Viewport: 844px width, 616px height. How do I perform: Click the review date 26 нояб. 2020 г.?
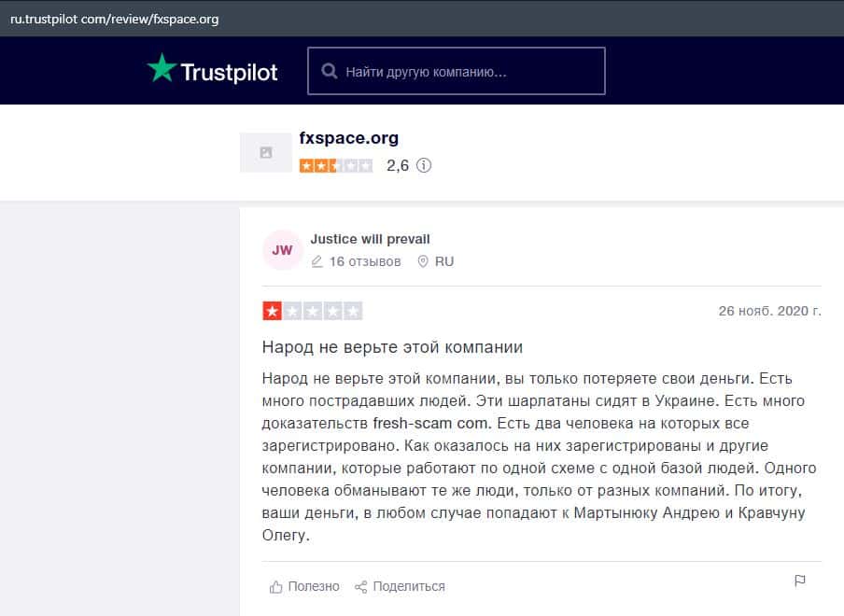(x=769, y=311)
